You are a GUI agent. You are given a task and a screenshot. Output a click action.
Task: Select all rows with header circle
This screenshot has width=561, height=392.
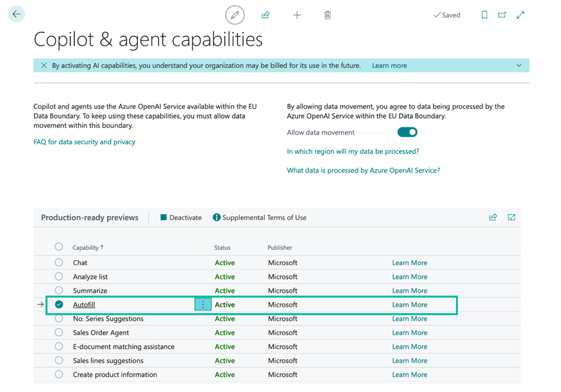click(59, 247)
